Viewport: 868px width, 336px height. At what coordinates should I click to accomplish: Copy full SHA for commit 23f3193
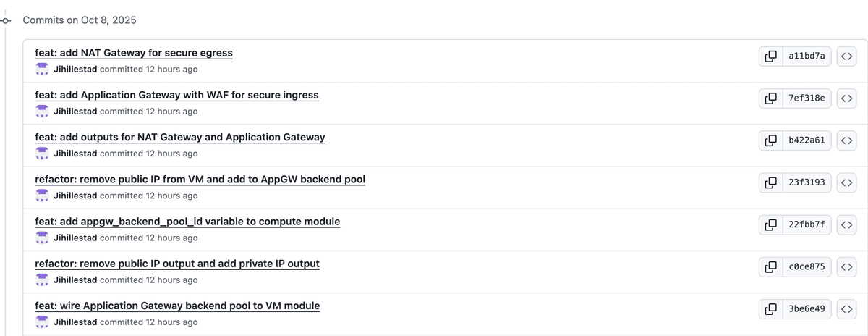pos(771,182)
